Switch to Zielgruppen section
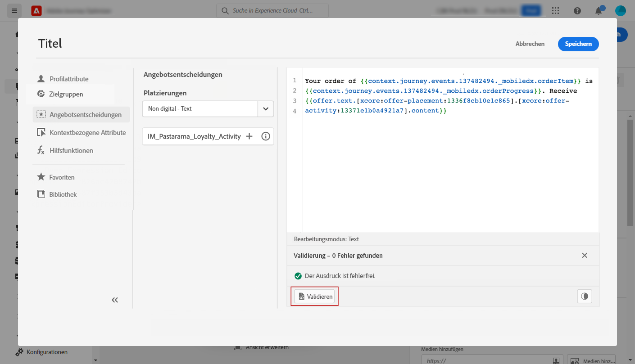The image size is (635, 364). click(66, 94)
